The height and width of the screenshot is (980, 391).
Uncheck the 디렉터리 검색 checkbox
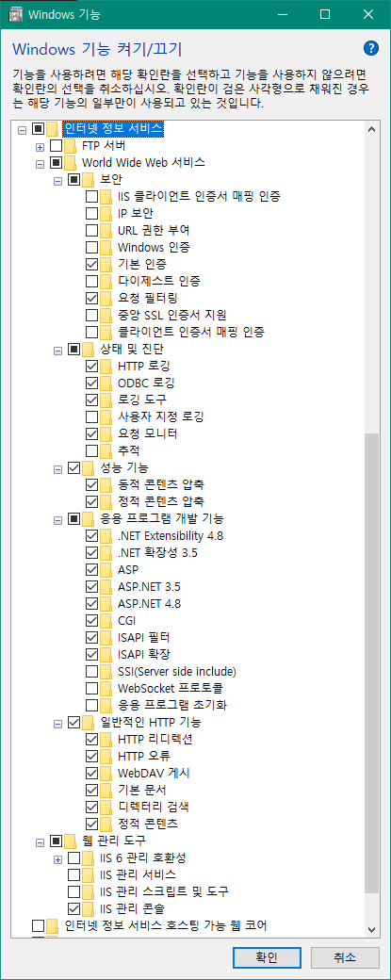[x=91, y=807]
